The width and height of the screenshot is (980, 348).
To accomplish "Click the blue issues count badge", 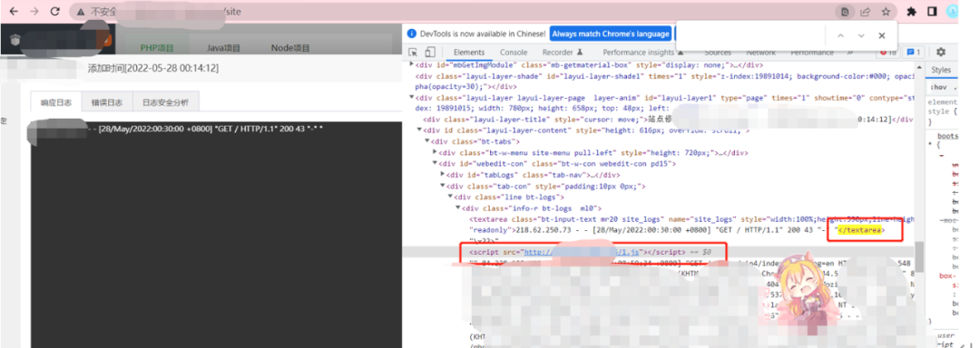I will (x=915, y=53).
